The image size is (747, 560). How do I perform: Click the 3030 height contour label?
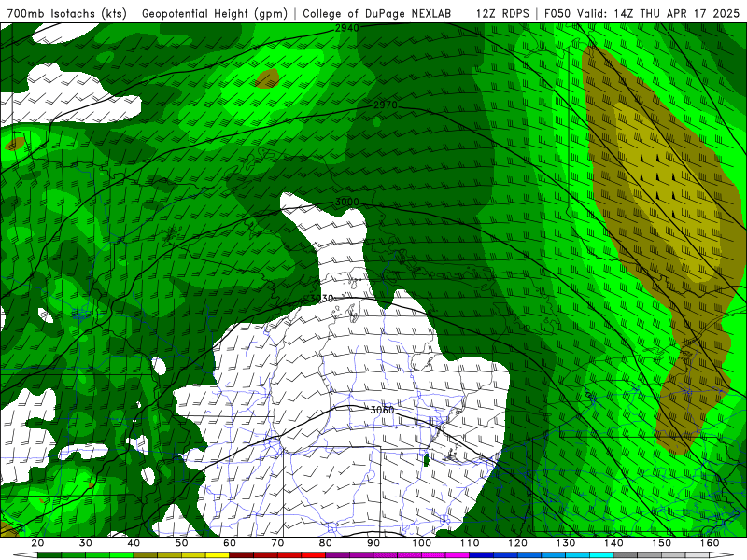[321, 299]
